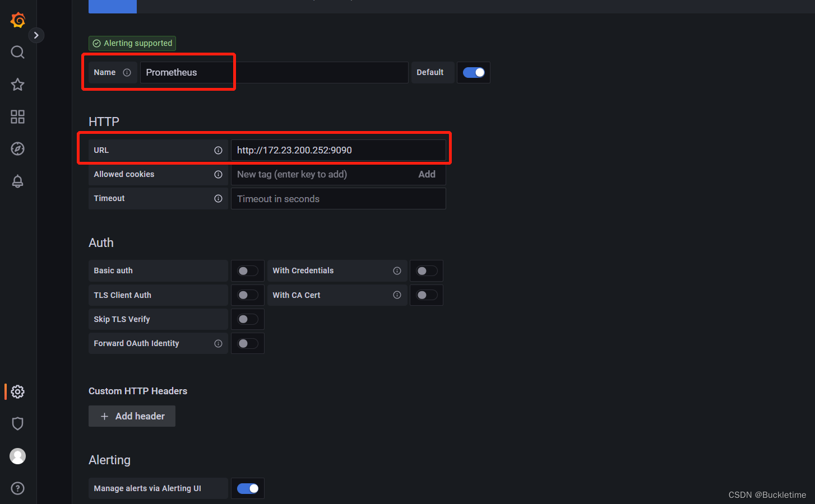Click the Alerting section heading
Viewport: 815px width, 504px height.
coord(110,460)
